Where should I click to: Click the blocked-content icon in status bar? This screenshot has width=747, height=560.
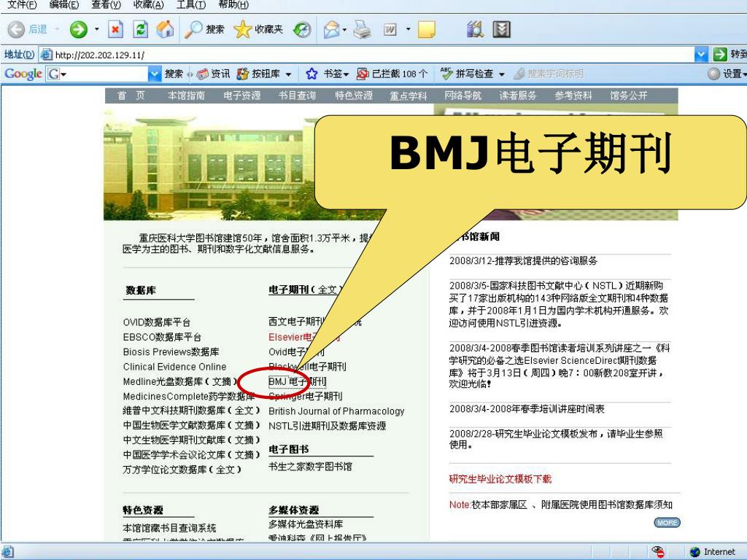659,551
